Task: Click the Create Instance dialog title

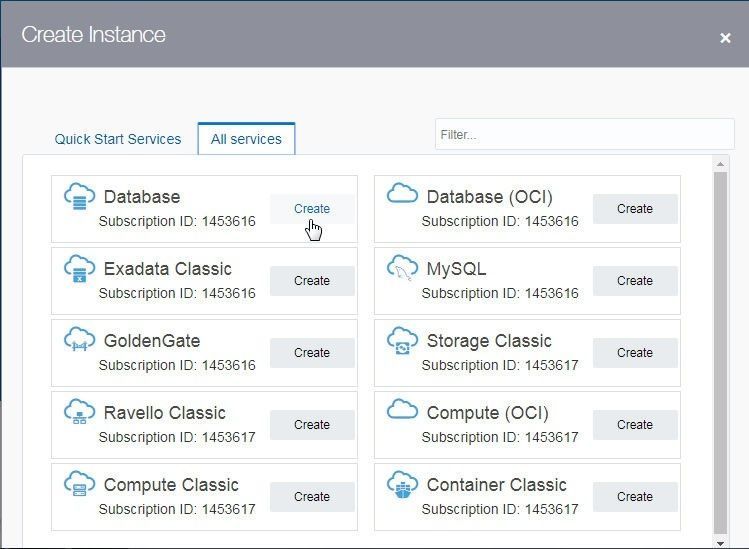Action: point(94,34)
